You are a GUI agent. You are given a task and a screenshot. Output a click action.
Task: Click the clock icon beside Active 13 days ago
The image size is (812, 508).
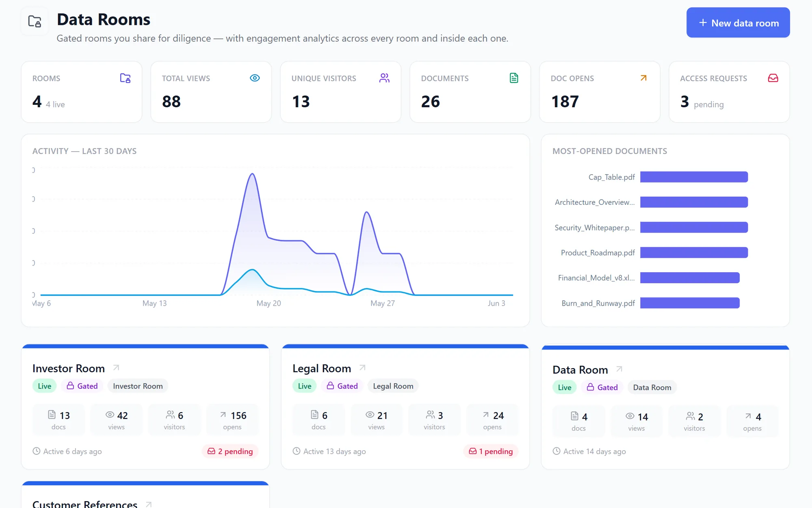[x=296, y=451]
